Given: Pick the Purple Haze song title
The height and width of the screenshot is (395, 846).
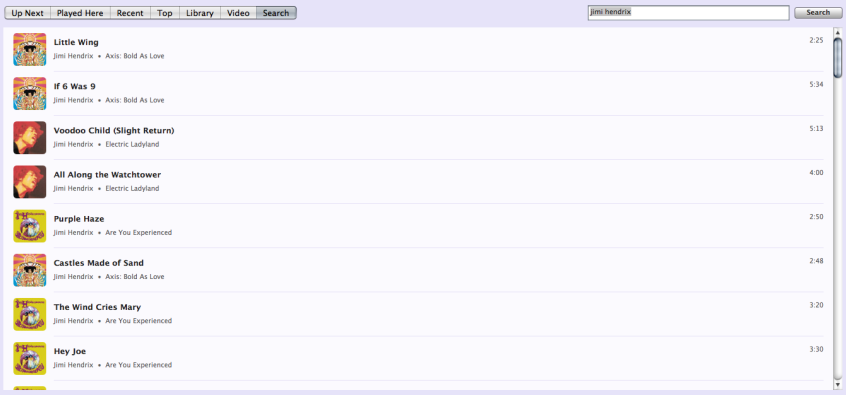Looking at the screenshot, I should tap(79, 219).
